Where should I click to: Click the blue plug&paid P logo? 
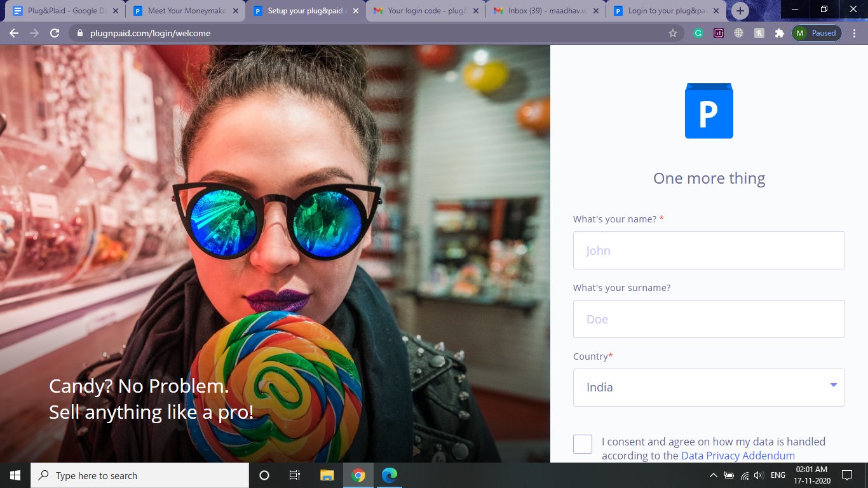click(709, 111)
